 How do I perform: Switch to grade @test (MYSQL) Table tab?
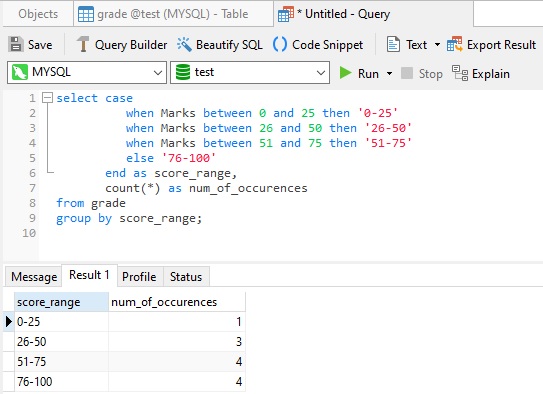173,14
